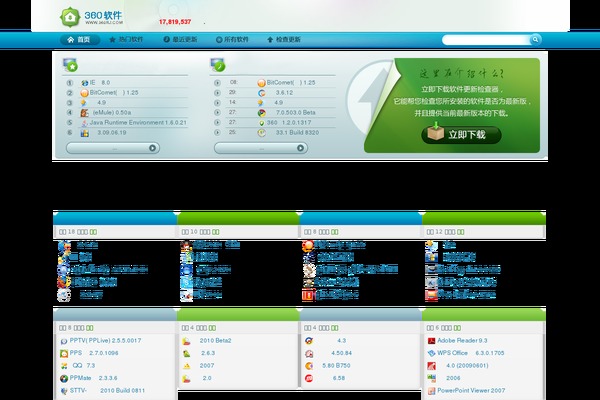Click the download box icon beside 立即下载
This screenshot has height=400, width=600.
coord(435,132)
